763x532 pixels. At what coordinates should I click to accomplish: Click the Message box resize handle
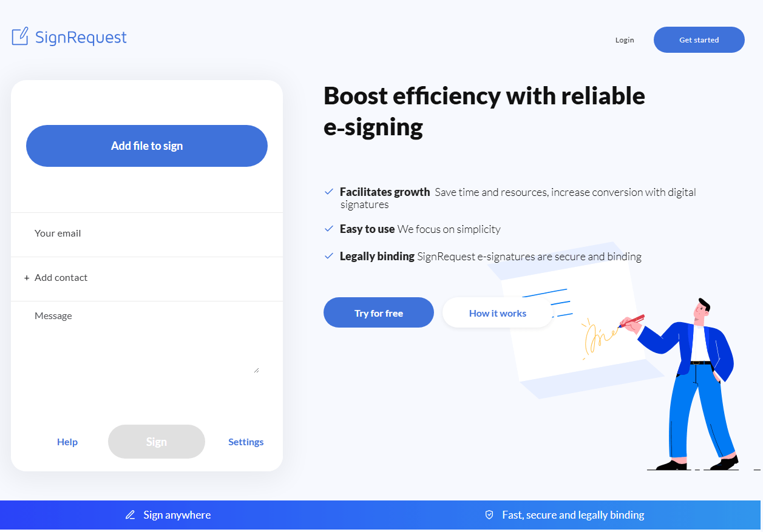(256, 369)
